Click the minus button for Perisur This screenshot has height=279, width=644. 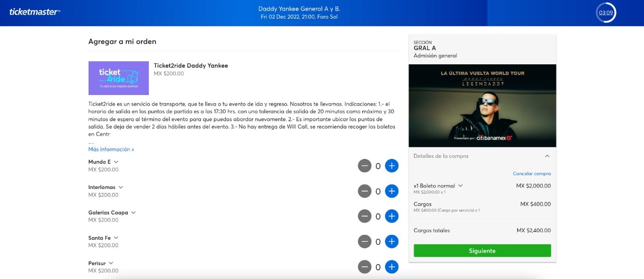364,267
